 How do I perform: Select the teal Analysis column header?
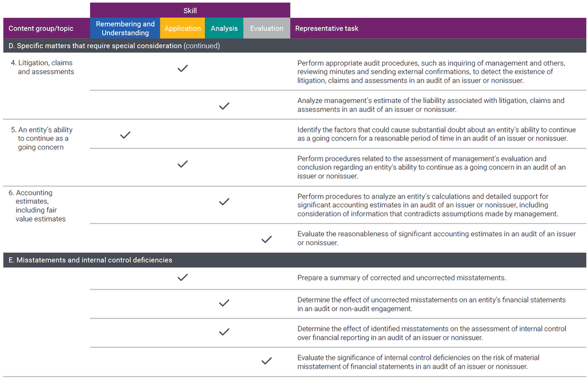(x=224, y=28)
